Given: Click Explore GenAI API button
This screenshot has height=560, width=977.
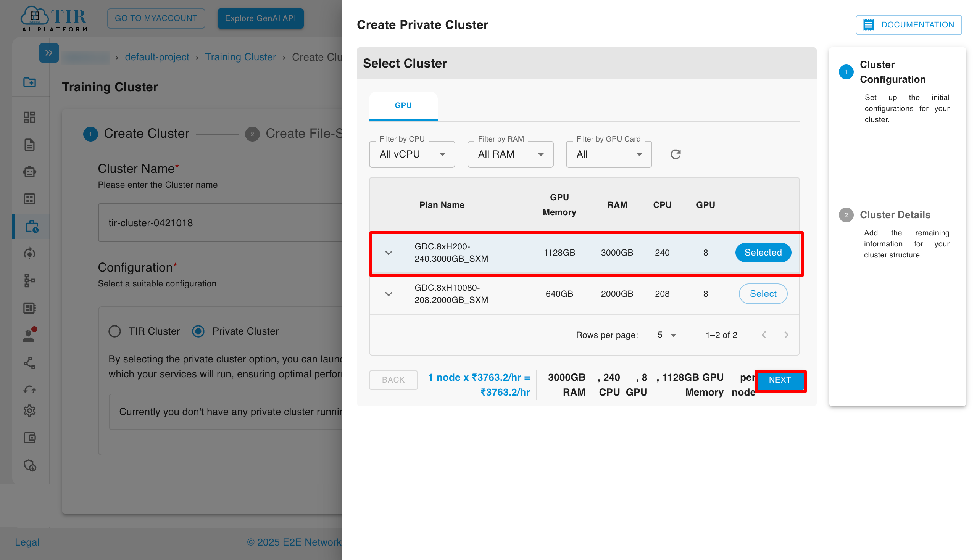Looking at the screenshot, I should pyautogui.click(x=261, y=18).
